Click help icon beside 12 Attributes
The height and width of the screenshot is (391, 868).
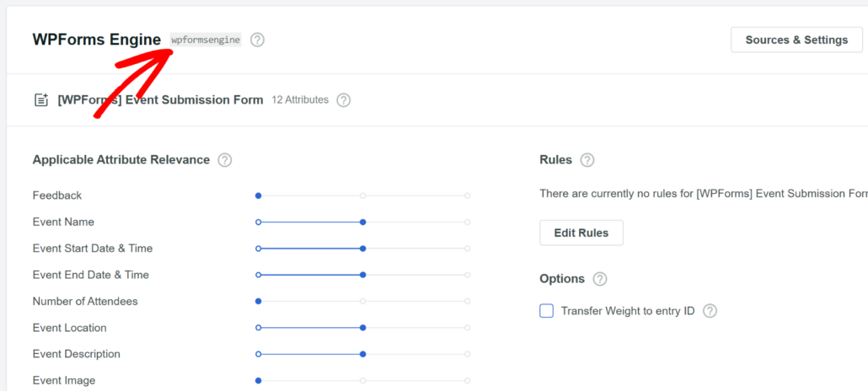point(343,100)
